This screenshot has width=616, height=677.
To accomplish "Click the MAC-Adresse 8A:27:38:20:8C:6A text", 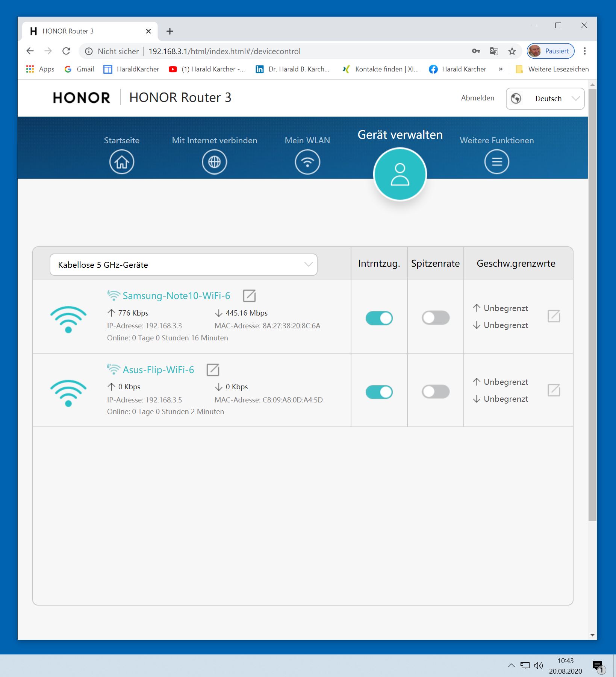I will [267, 326].
